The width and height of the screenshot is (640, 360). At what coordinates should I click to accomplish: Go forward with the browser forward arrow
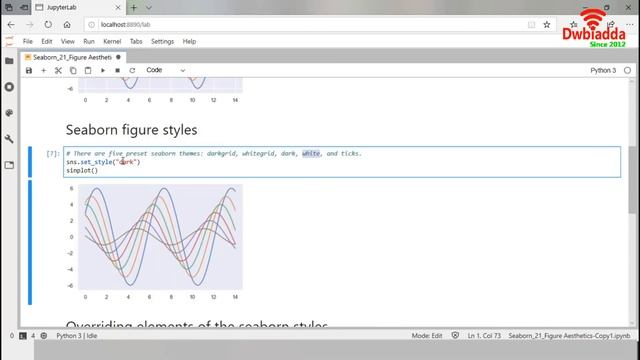click(30, 24)
